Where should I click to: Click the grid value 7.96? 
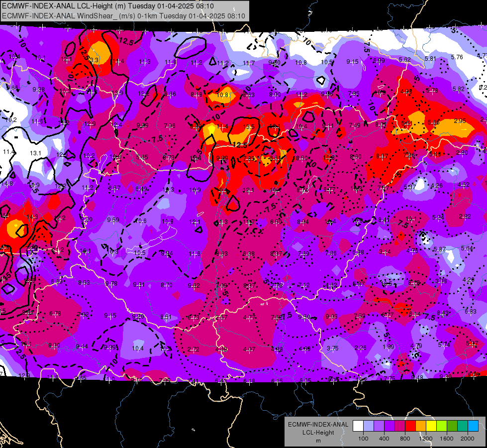(x=170, y=125)
